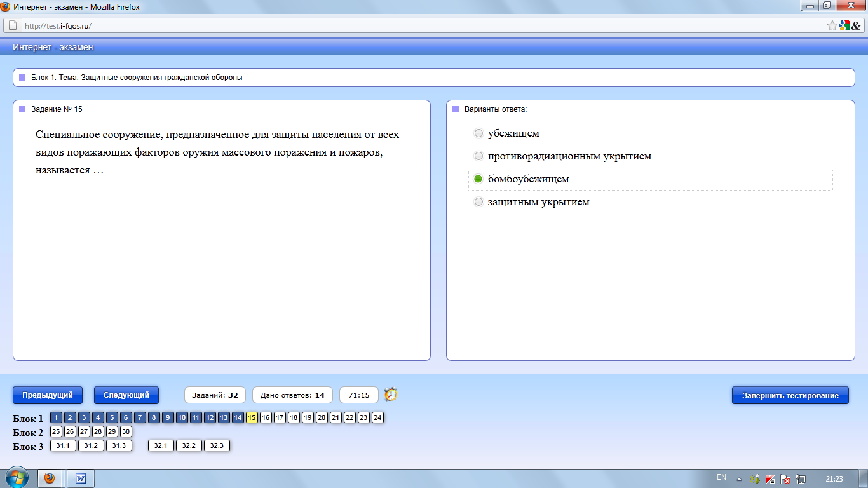The width and height of the screenshot is (868, 488).
Task: Select the highlighted question 15 box
Action: [252, 417]
